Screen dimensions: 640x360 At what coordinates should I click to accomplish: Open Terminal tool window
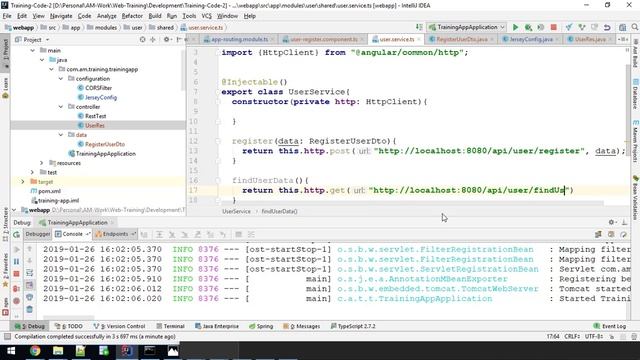coord(171,327)
